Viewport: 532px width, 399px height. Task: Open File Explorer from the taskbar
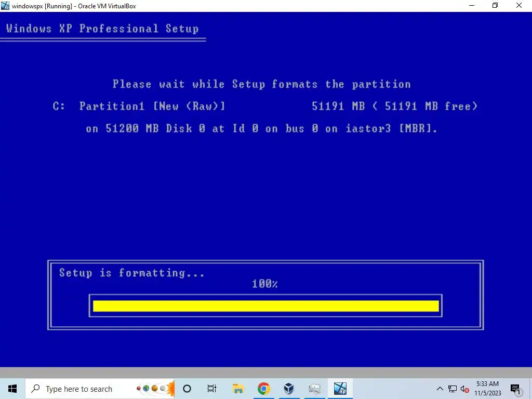pyautogui.click(x=238, y=389)
